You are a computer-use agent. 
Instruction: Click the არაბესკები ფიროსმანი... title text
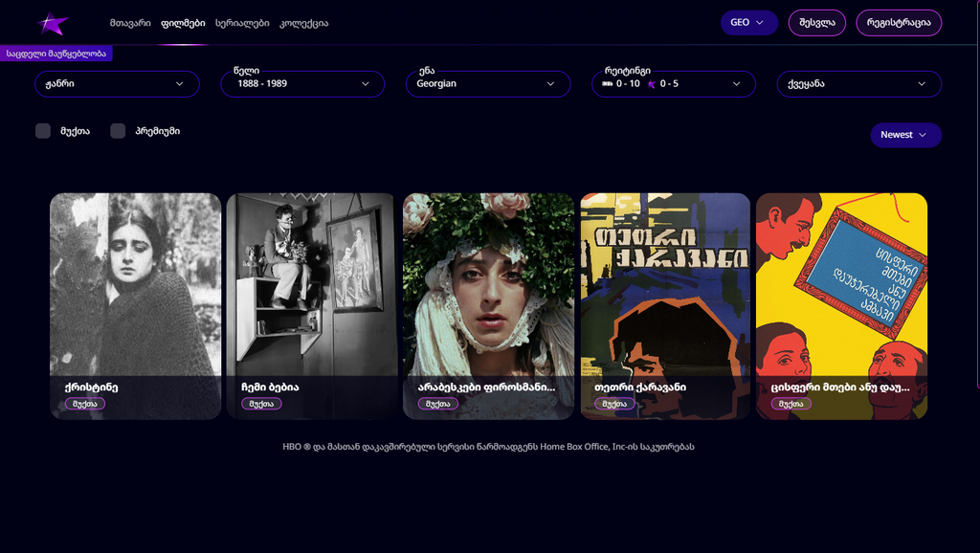pyautogui.click(x=486, y=387)
